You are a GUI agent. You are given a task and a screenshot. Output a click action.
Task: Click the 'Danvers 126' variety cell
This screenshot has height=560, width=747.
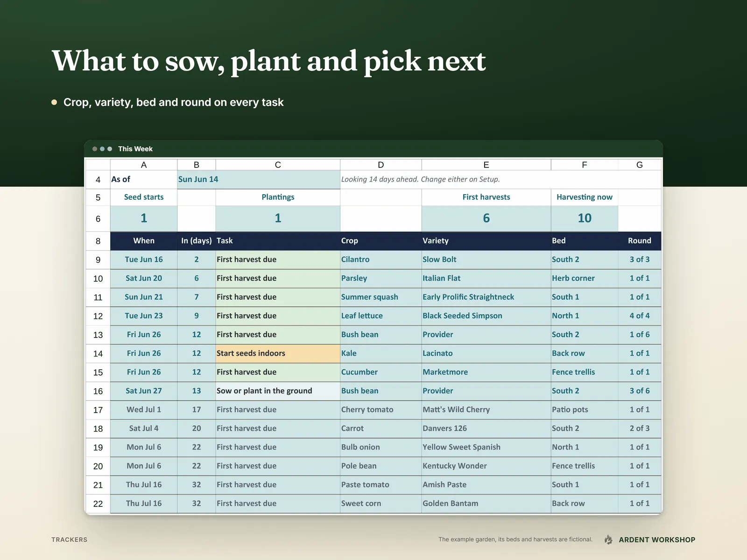486,428
